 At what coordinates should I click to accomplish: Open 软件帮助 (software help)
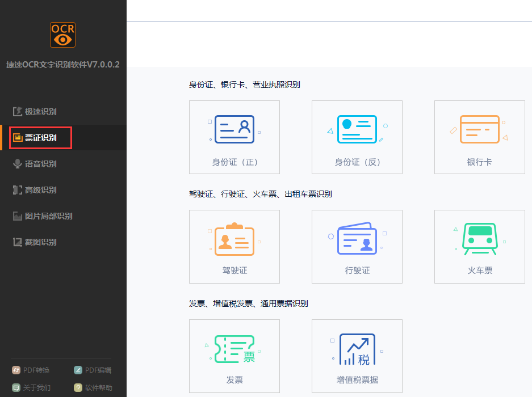pos(94,388)
